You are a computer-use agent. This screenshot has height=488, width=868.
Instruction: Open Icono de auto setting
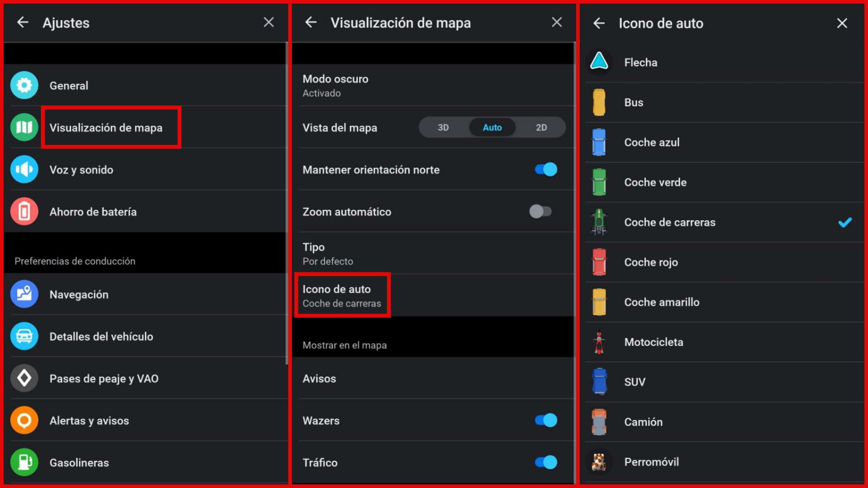(x=433, y=296)
